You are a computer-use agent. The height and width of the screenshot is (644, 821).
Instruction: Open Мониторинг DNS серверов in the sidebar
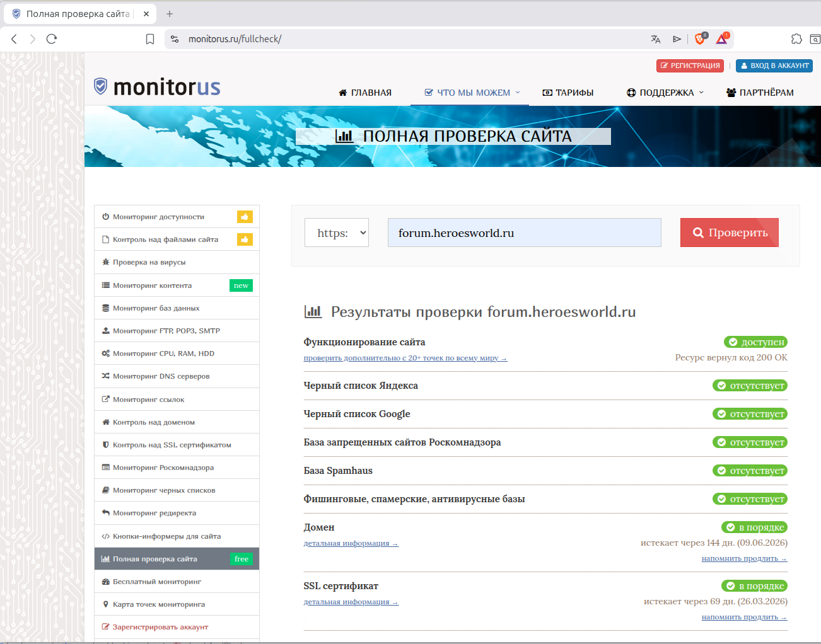click(x=177, y=376)
